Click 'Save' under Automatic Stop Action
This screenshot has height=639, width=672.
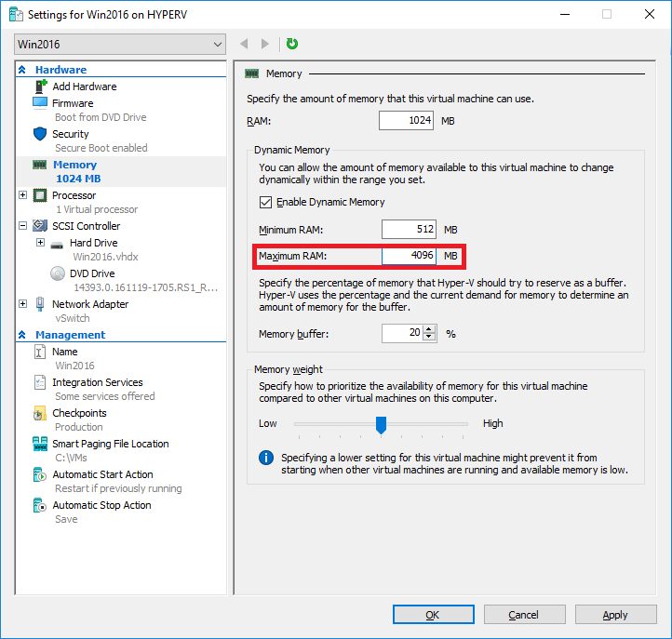click(66, 519)
